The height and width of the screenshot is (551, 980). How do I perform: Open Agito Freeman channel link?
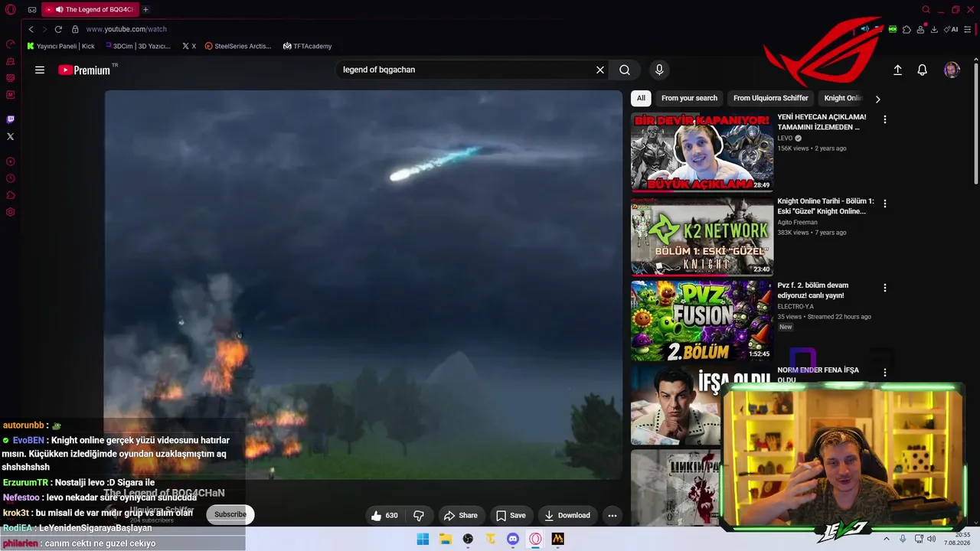pyautogui.click(x=798, y=223)
